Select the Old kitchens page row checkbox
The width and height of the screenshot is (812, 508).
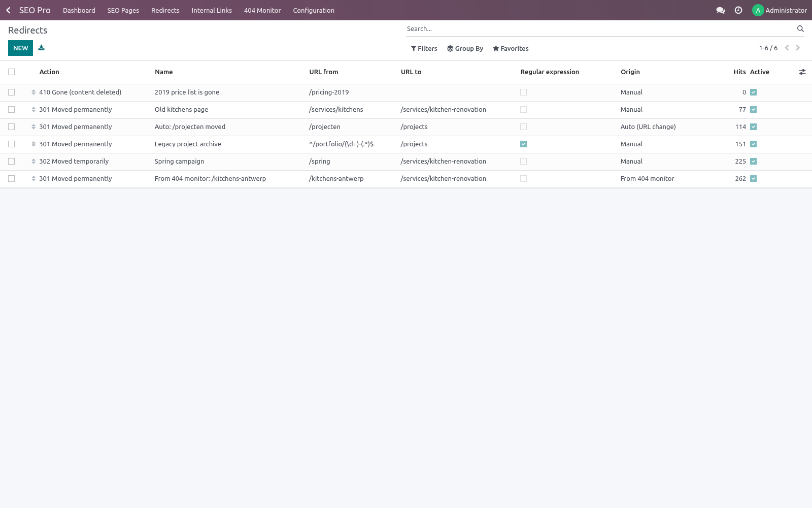click(11, 110)
